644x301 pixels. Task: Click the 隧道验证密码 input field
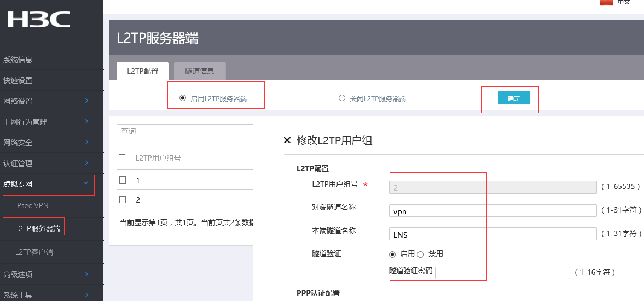[502, 273]
